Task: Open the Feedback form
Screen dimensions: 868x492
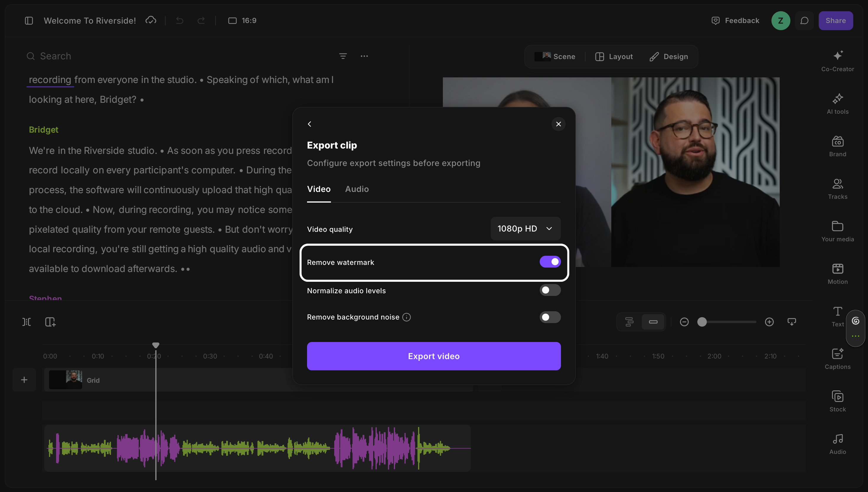Action: pos(735,21)
